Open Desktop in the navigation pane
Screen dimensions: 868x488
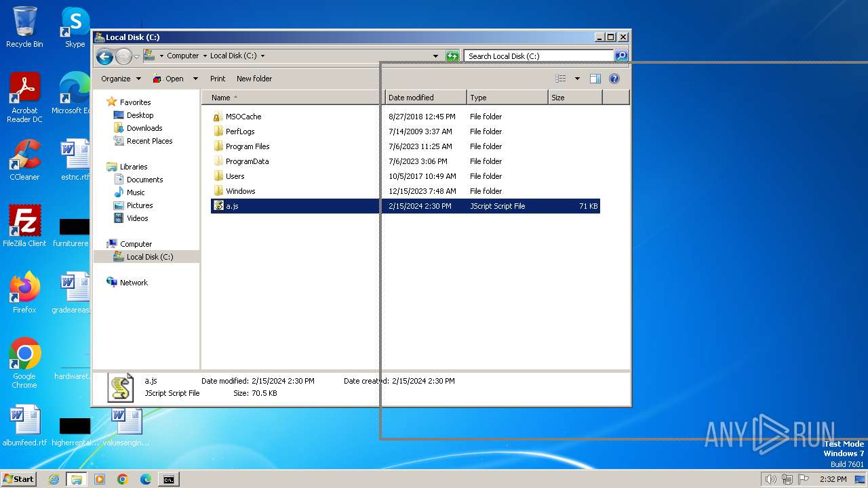tap(140, 115)
